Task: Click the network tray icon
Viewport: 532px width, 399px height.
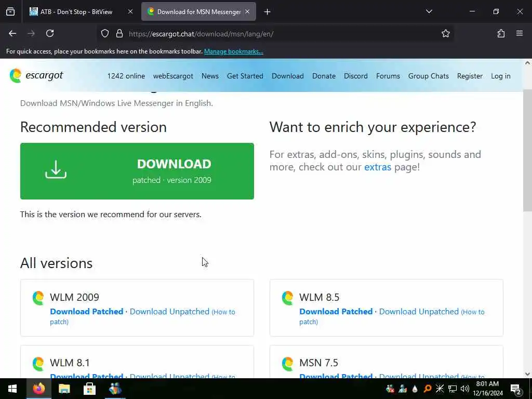Action: 453,389
